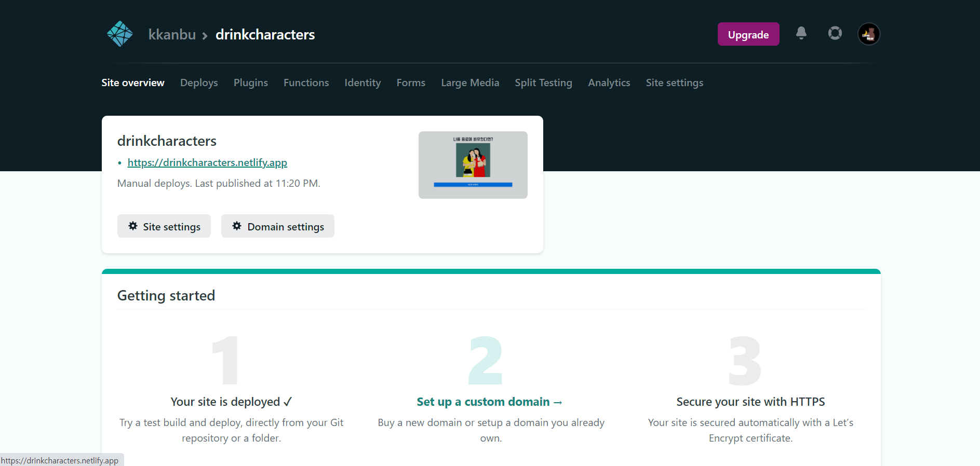Switch to the Deploys tab
Screen dimensions: 980x466
199,83
